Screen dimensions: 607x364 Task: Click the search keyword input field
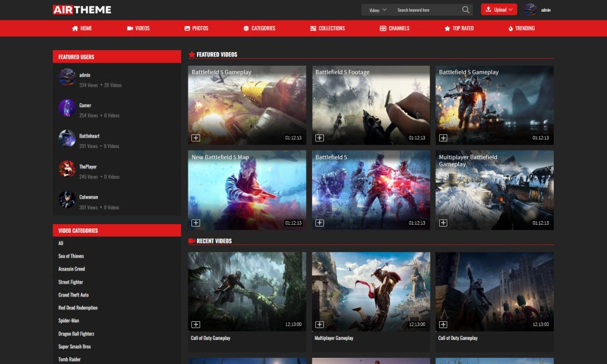click(x=426, y=10)
